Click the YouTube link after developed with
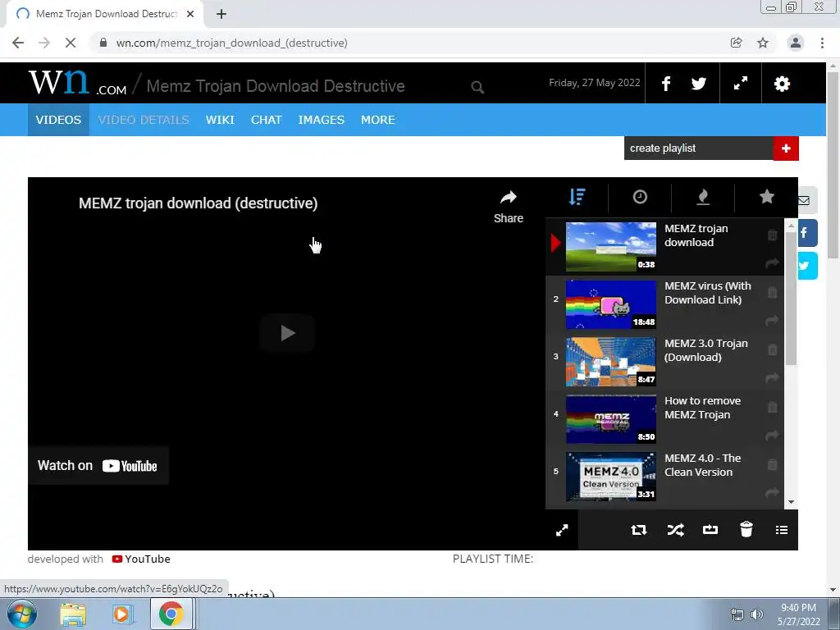This screenshot has height=630, width=840. (x=141, y=559)
